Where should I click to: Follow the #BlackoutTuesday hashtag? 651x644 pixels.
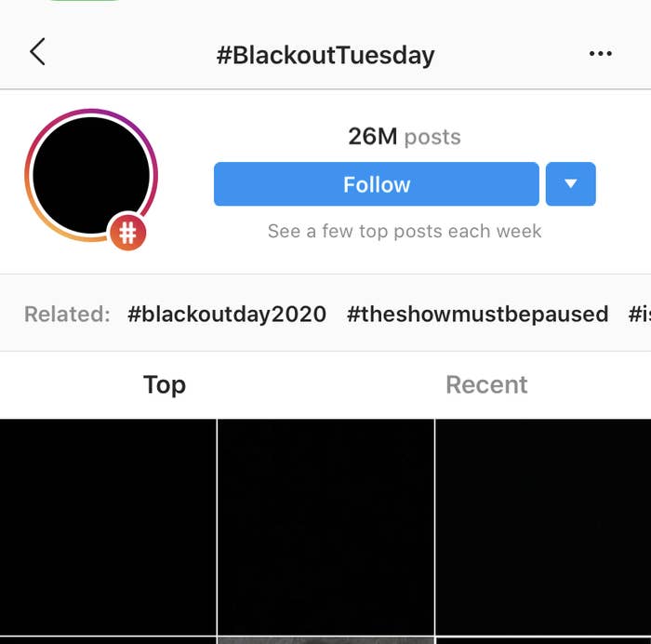click(x=376, y=184)
